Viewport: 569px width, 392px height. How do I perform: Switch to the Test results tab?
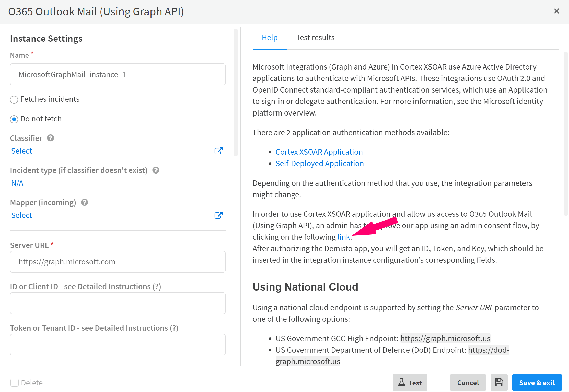coord(315,38)
